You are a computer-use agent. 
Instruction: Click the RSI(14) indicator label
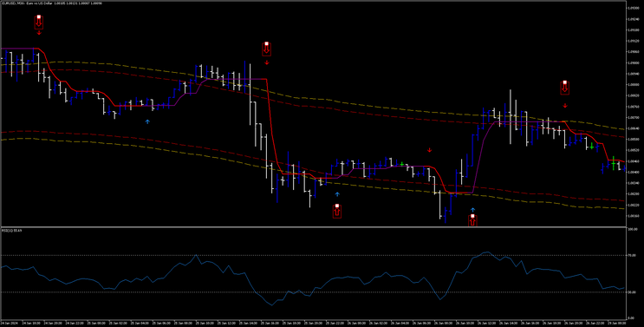pos(12,231)
